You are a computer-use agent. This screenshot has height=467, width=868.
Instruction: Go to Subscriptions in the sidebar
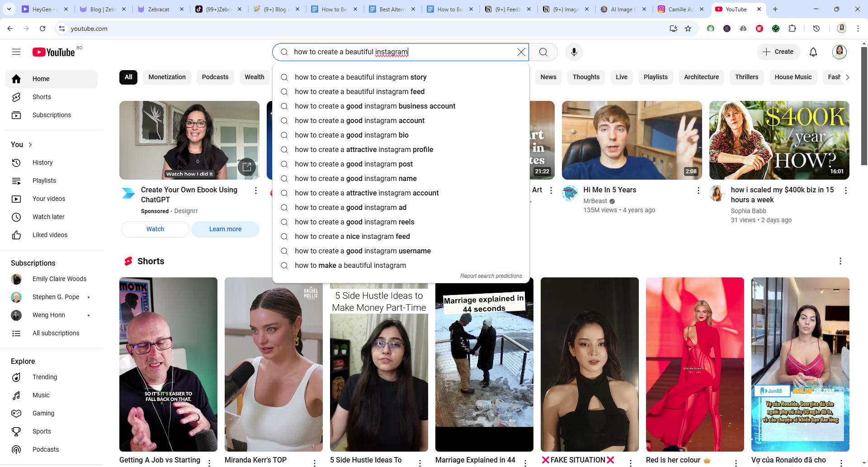[x=52, y=115]
